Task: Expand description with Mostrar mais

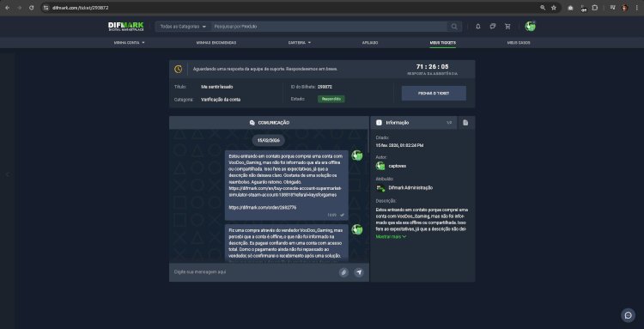Action: [391, 236]
